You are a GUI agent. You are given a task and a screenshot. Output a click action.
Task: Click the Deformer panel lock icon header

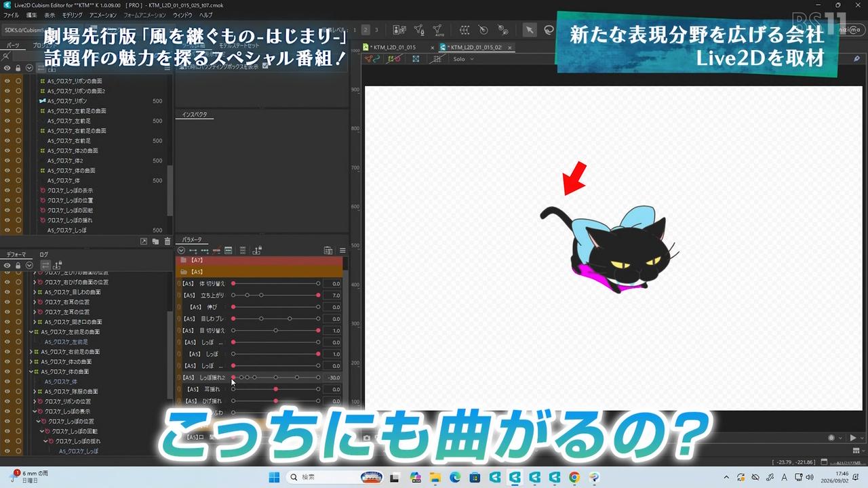coord(18,265)
